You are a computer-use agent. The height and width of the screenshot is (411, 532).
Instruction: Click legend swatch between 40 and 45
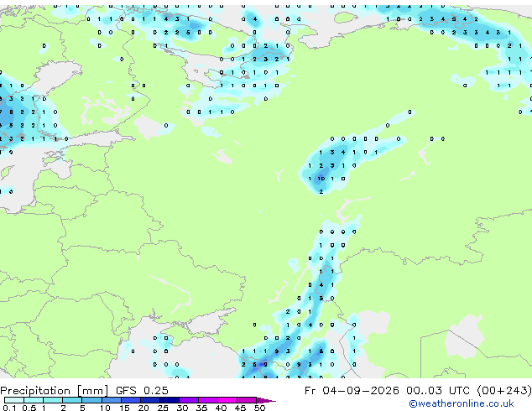click(x=227, y=400)
